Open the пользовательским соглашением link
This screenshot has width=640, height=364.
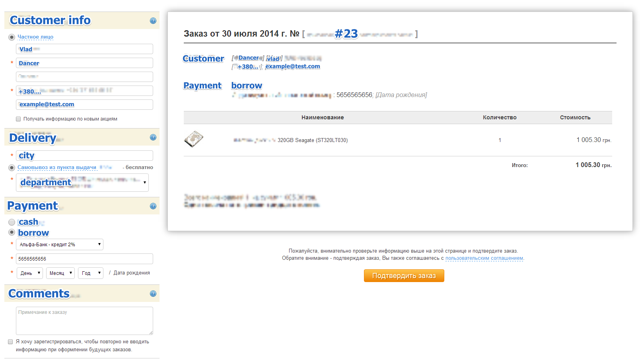(x=484, y=258)
